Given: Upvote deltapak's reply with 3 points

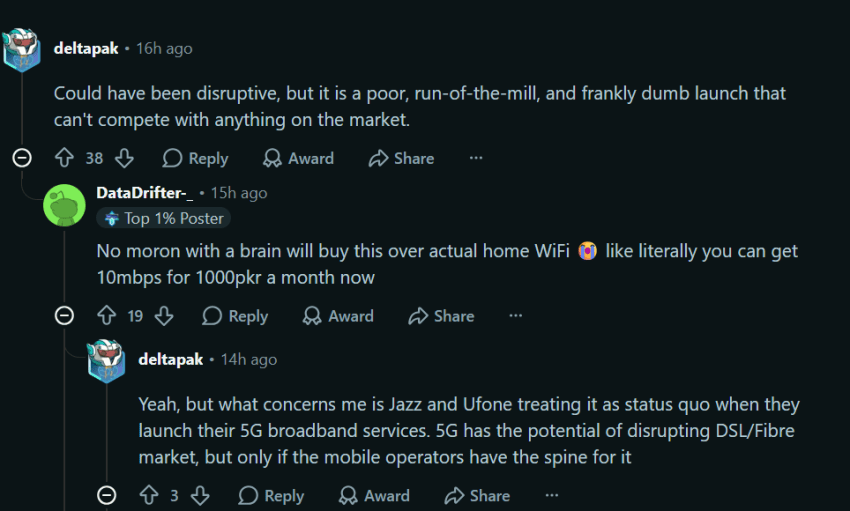Looking at the screenshot, I should pos(149,495).
